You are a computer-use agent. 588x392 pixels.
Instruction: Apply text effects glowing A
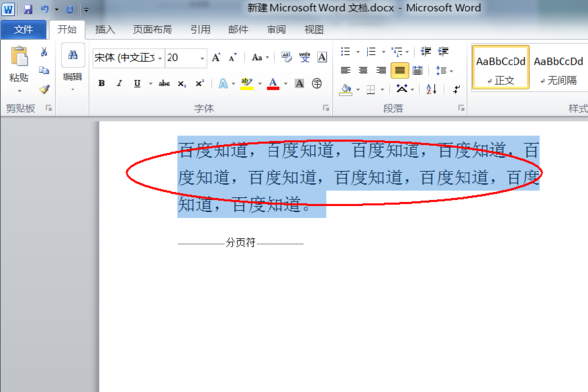pyautogui.click(x=223, y=83)
